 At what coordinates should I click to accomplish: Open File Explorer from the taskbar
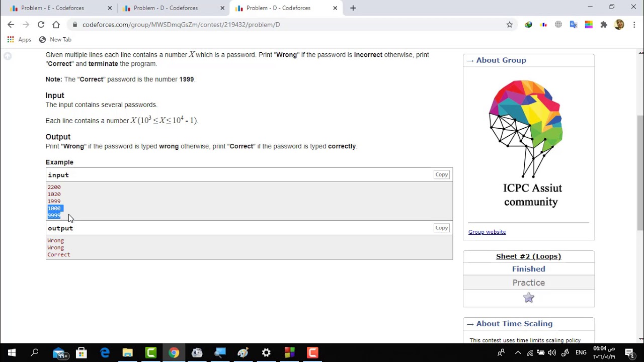[x=128, y=352]
